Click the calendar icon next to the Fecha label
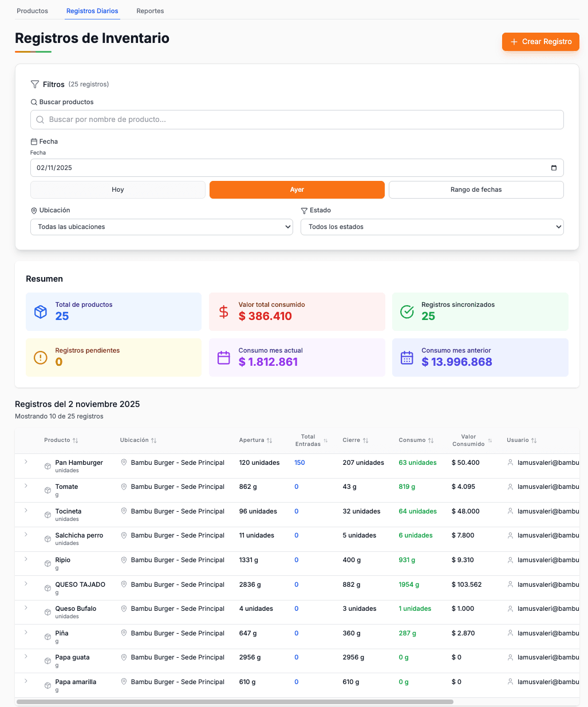 [35, 141]
